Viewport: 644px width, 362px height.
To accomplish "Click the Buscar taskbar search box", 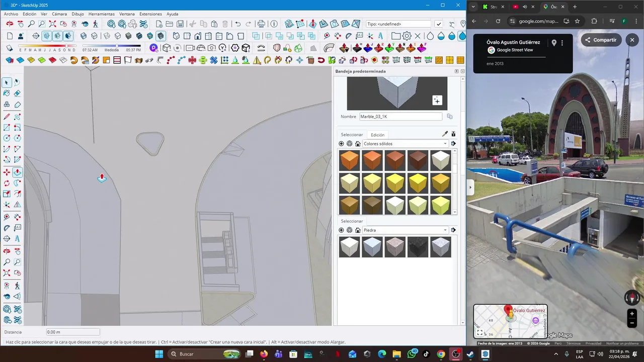I will (x=204, y=354).
